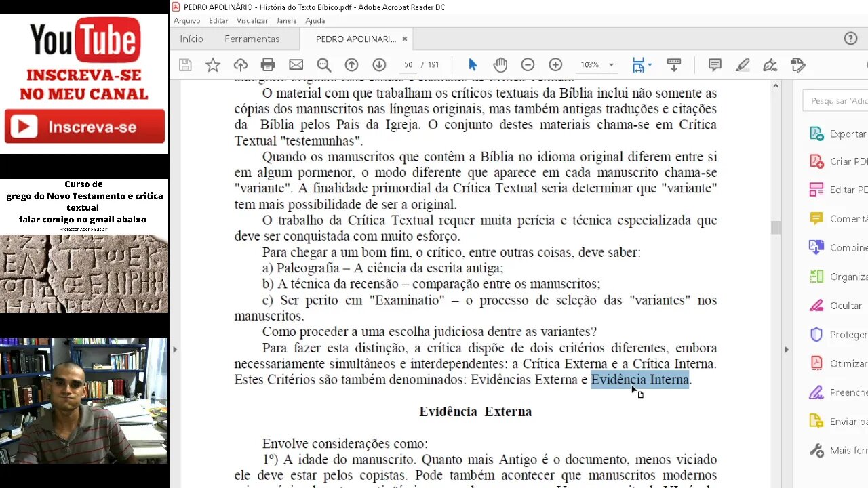Click the webcam video thumbnail of the presenter
This screenshot has height=488, width=868.
pos(84,401)
